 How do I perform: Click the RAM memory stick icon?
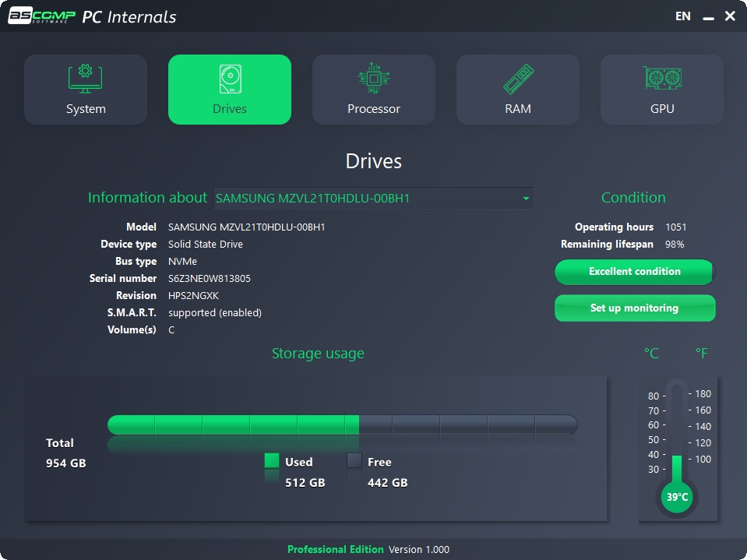coord(518,79)
